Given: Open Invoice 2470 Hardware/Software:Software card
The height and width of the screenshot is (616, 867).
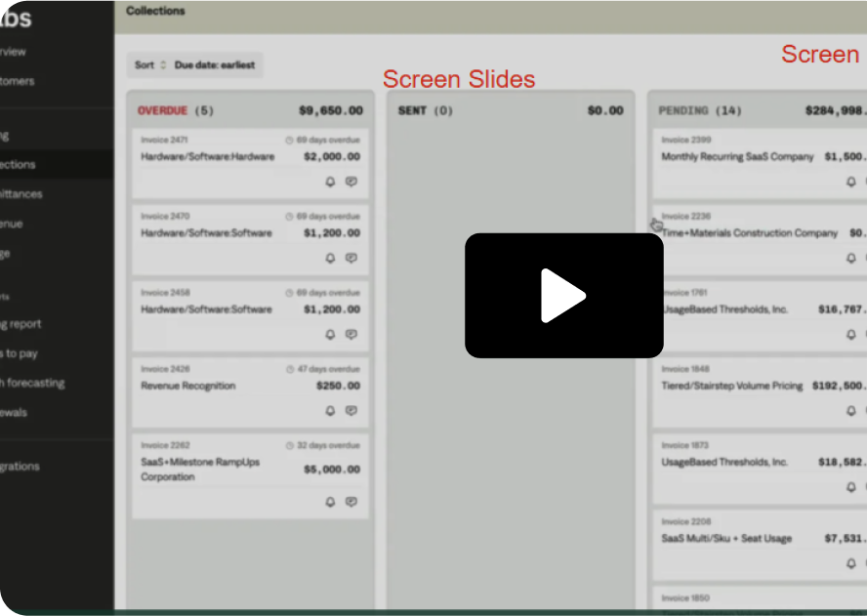Looking at the screenshot, I should tap(250, 240).
